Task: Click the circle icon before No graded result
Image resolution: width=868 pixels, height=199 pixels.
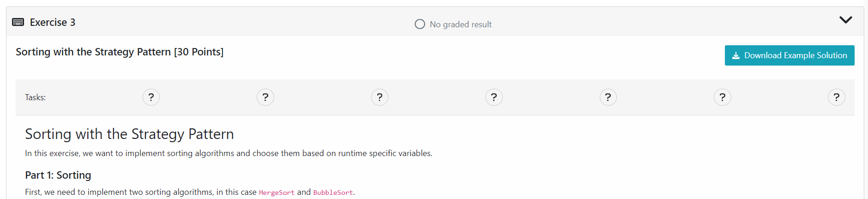Action: pyautogui.click(x=420, y=24)
